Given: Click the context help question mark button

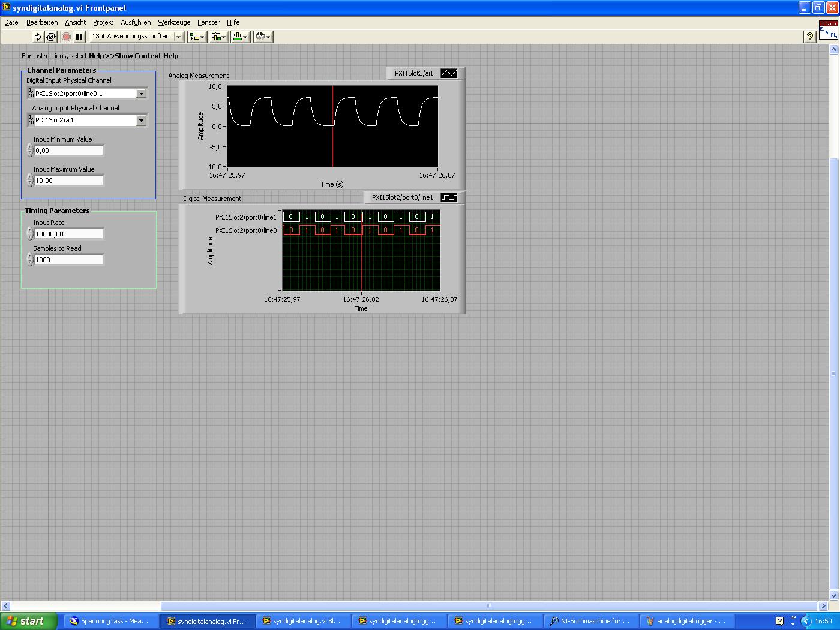Looking at the screenshot, I should 809,37.
